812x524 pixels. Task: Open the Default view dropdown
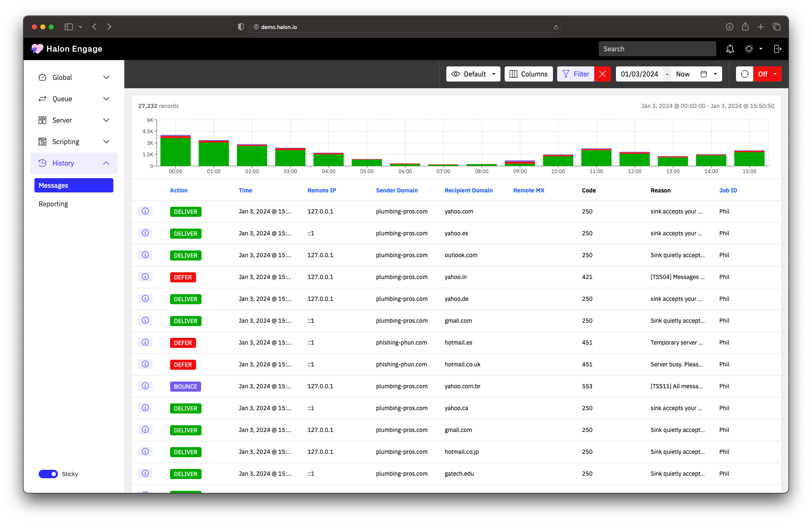[473, 74]
